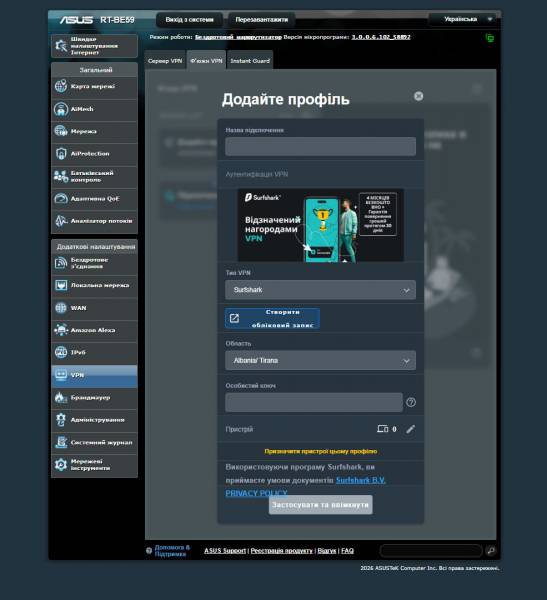Click the help icon beside private key field
Screen dimensions: 547x600
pos(411,402)
